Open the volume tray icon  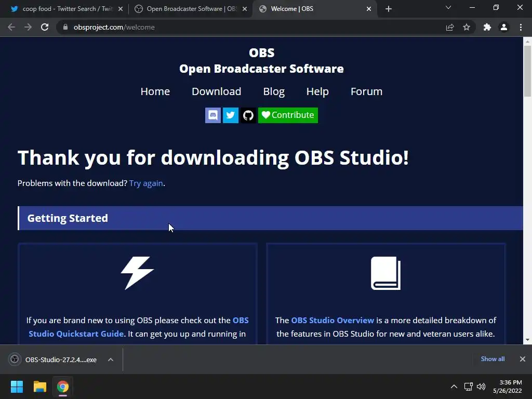[x=481, y=387]
